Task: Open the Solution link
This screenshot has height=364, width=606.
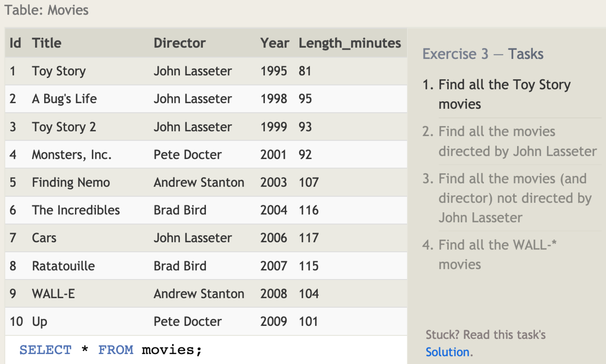Action: (447, 352)
